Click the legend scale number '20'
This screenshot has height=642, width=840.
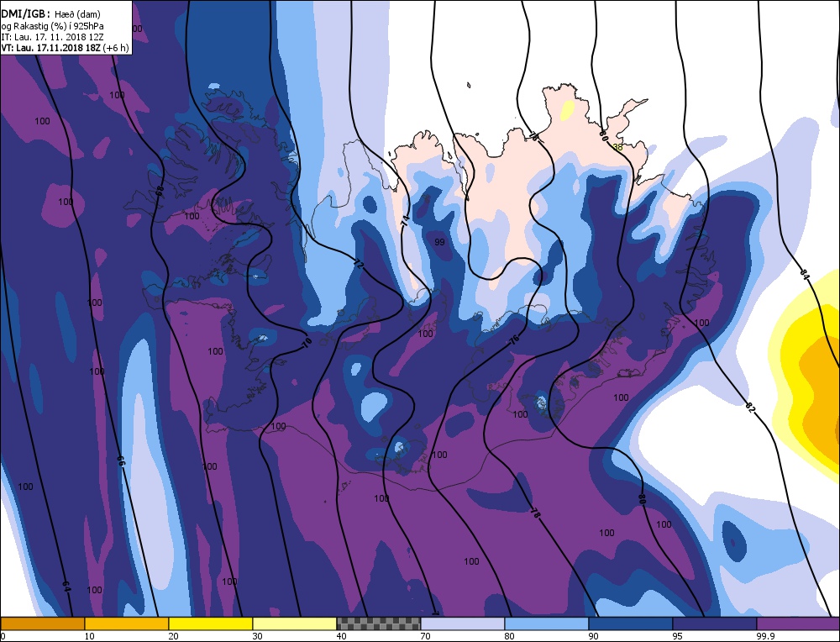tap(173, 636)
